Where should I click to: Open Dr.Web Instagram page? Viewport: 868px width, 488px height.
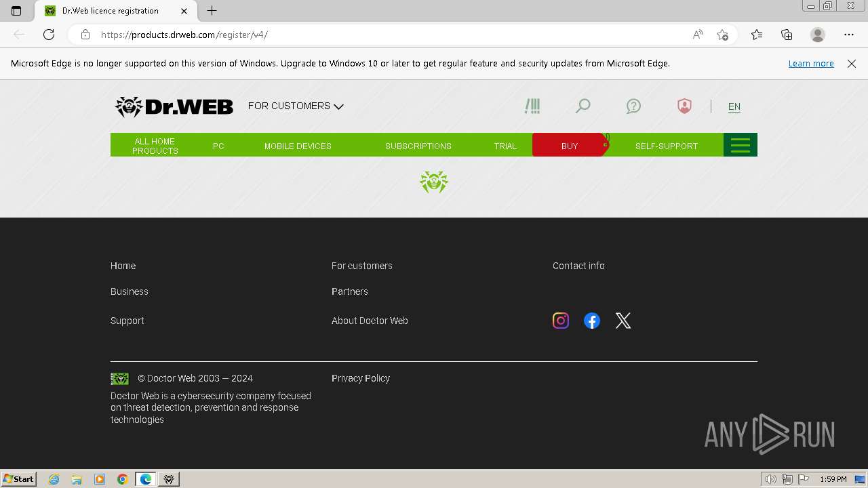point(561,321)
